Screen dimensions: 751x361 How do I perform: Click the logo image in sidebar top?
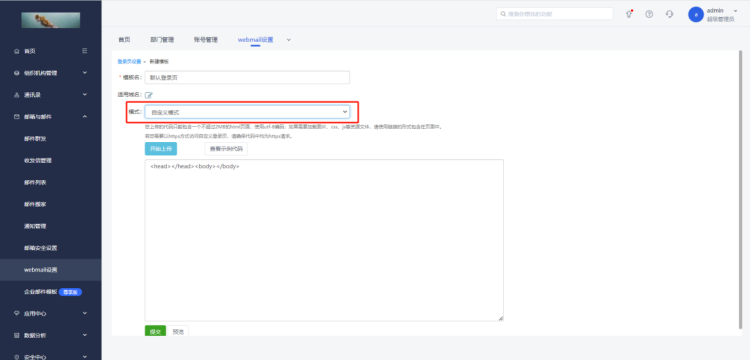(x=51, y=20)
